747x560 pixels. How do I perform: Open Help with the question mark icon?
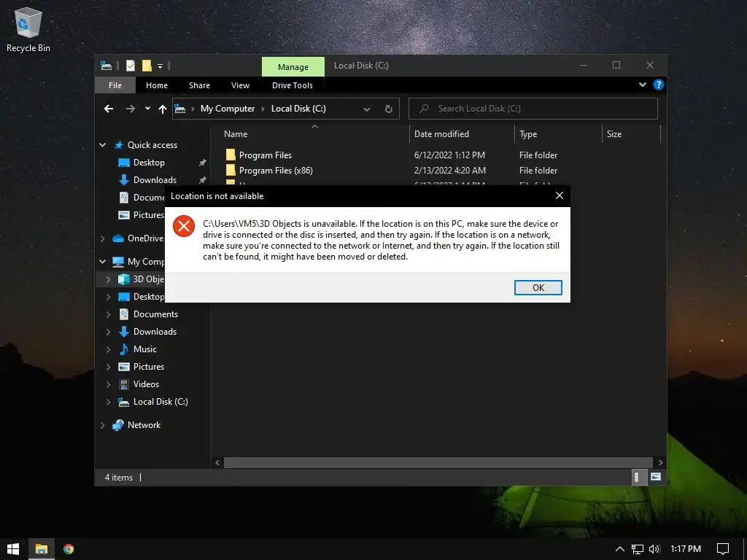point(659,85)
